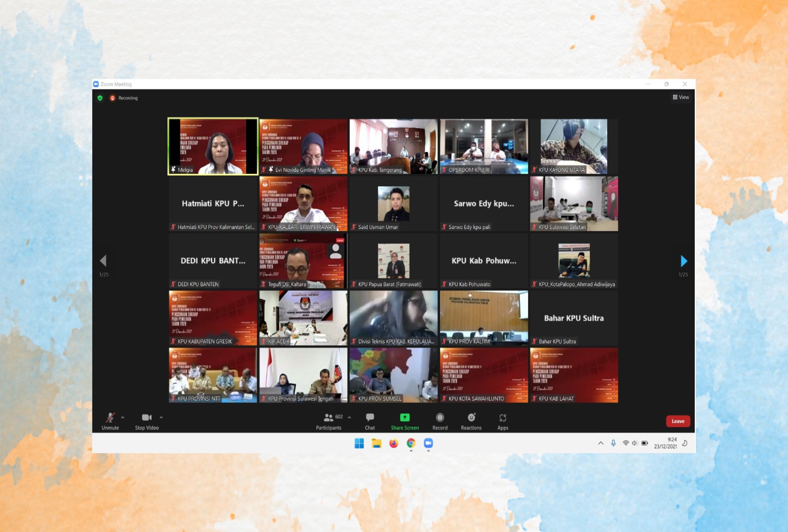Show hidden icons in system tray

pos(600,443)
